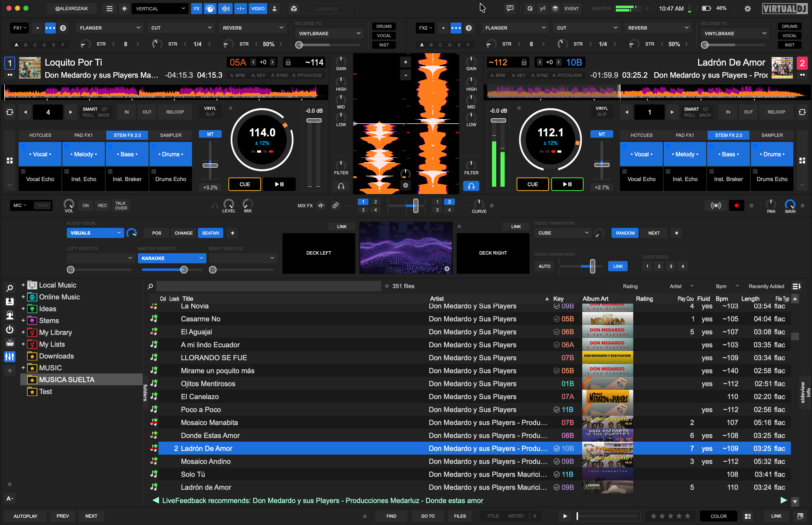
Task: Click the AUTOPLAY button
Action: point(25,516)
